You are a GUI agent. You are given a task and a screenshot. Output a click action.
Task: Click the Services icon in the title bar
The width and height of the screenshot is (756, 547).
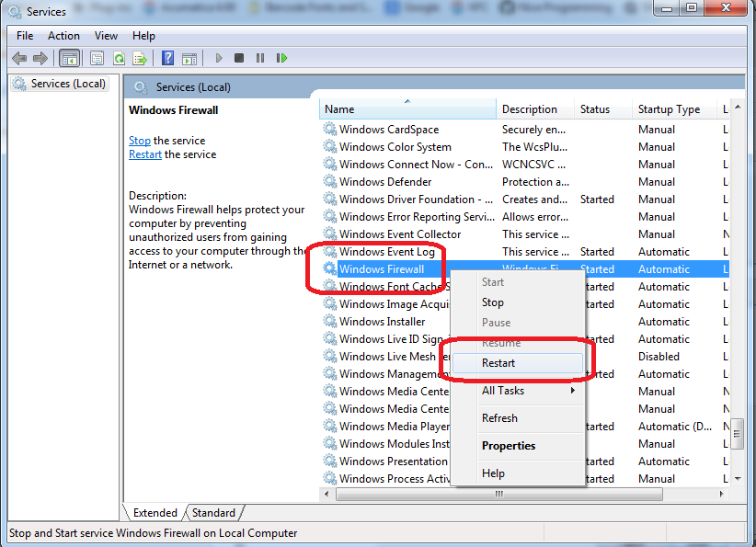(15, 11)
